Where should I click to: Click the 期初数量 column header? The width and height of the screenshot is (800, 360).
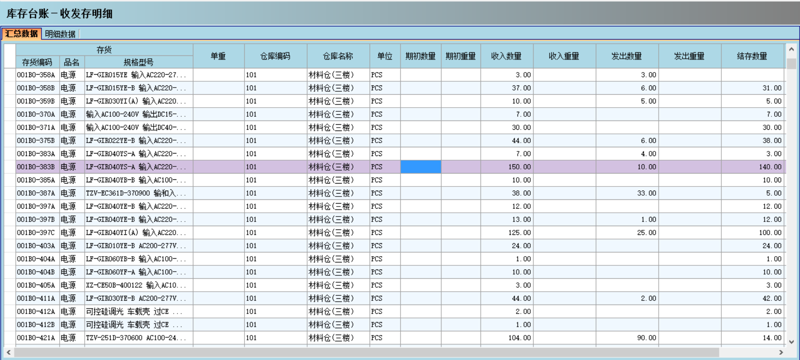[420, 56]
